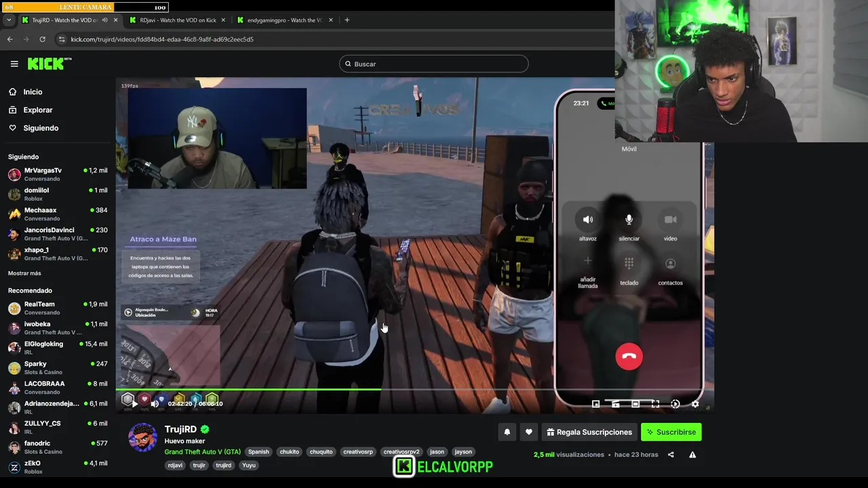Go forward with browser forward arrow

point(26,39)
